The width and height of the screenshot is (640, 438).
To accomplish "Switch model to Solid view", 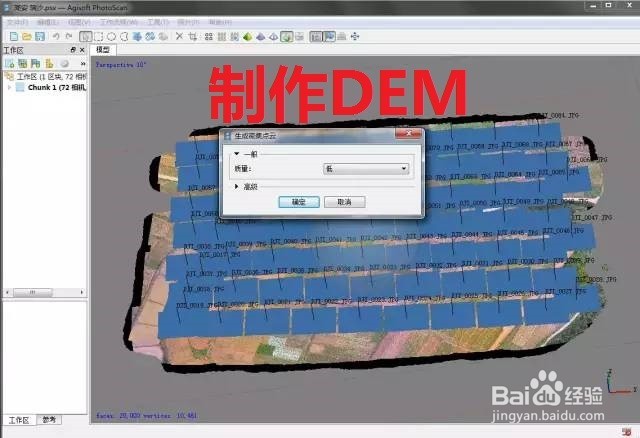I will click(x=260, y=37).
